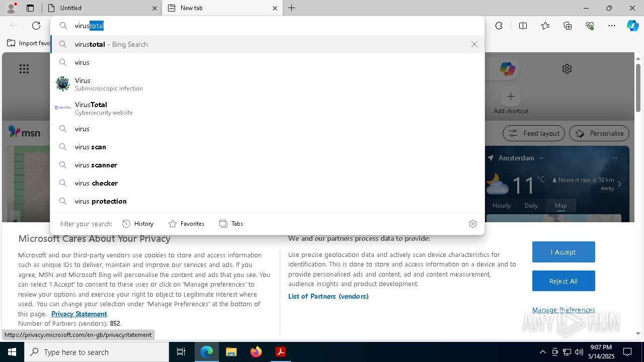Launch Firefox from the taskbar

point(256,352)
